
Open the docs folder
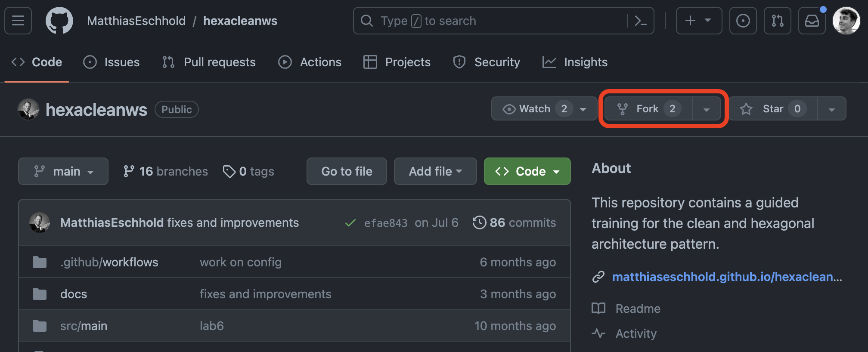pyautogui.click(x=74, y=294)
